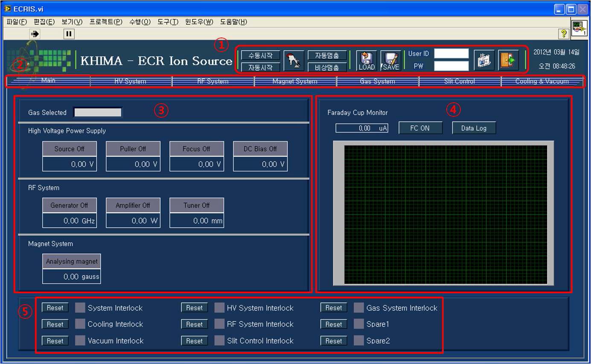Toggle the Amplifier Off button
This screenshot has height=364, width=591.
pyautogui.click(x=133, y=205)
